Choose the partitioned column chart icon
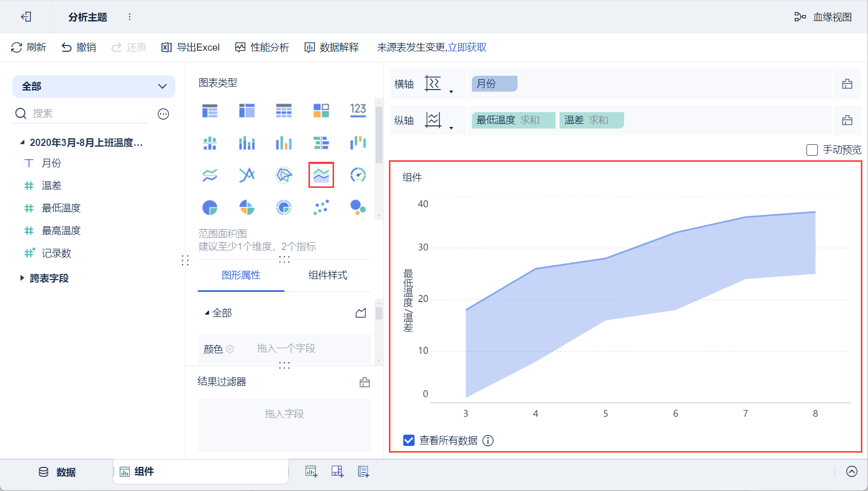This screenshot has height=491, width=868. coord(210,143)
